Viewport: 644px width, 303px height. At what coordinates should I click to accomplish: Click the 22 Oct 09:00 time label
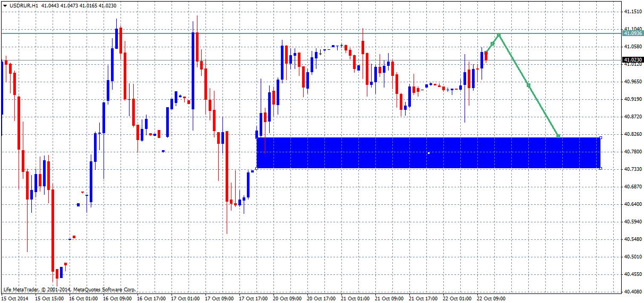(491, 298)
